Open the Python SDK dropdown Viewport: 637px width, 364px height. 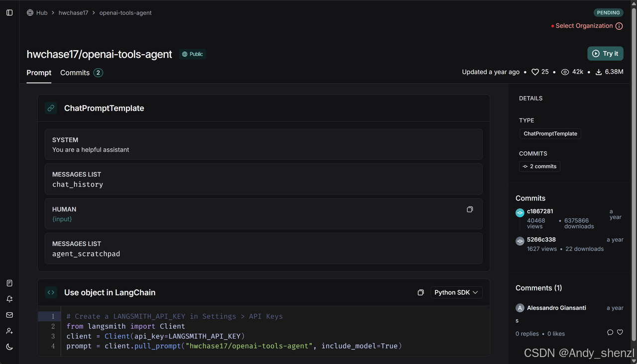pyautogui.click(x=456, y=292)
